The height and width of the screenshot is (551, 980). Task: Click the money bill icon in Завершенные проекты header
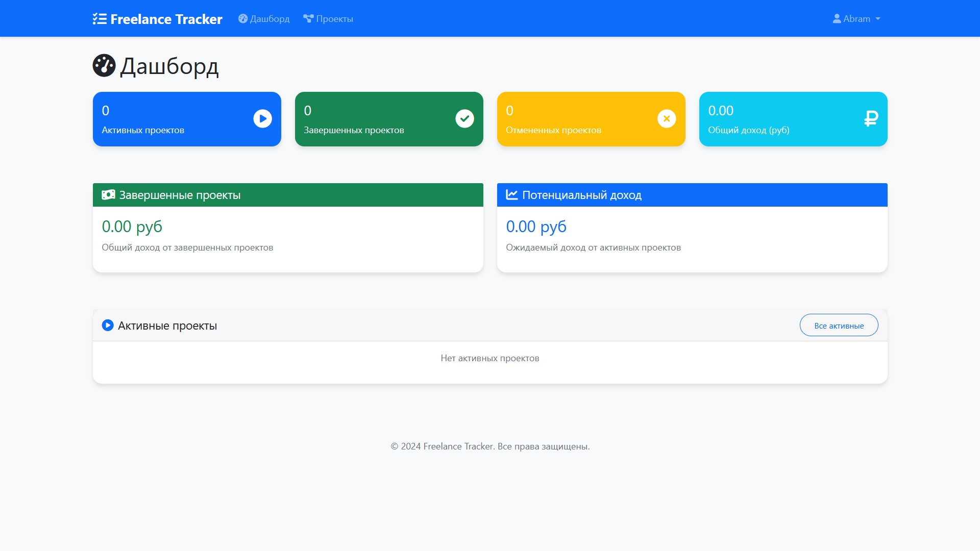point(108,195)
